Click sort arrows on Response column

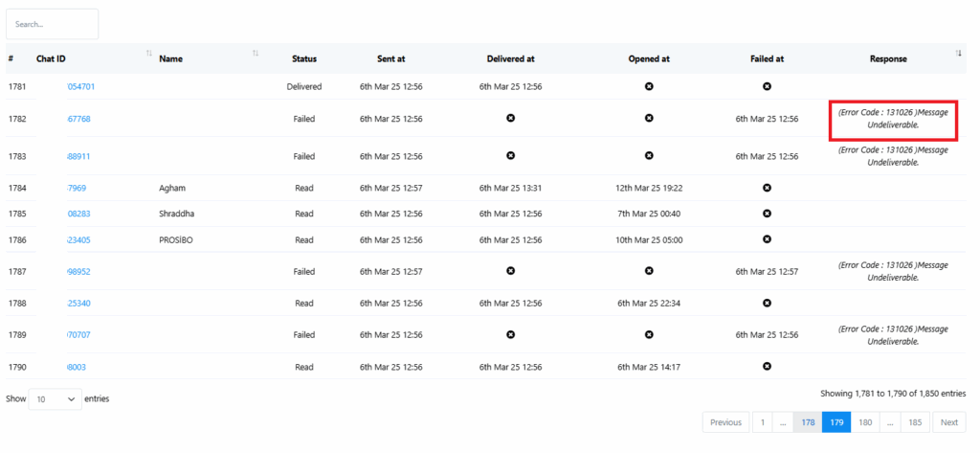(x=958, y=54)
